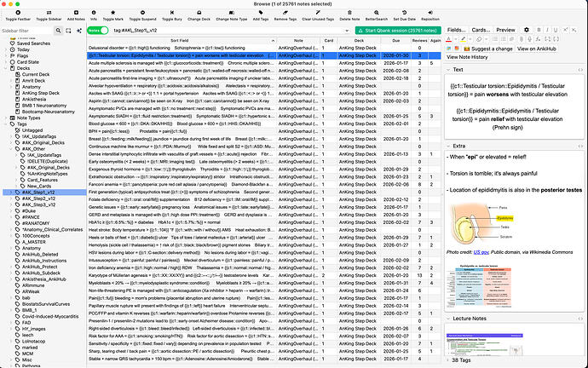Image resolution: width=588 pixels, height=368 pixels.
Task: Click the Clear Unused Tags icon
Action: (318, 13)
